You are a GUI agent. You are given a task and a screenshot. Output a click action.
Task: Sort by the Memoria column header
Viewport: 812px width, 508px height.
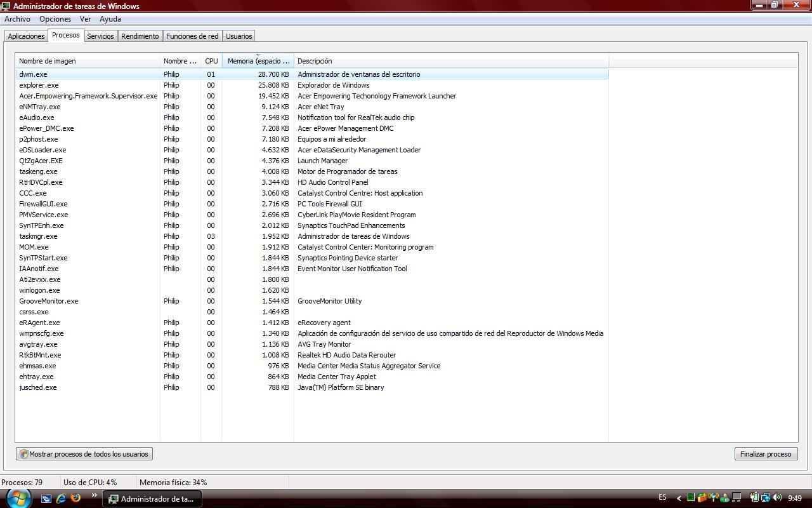[258, 61]
